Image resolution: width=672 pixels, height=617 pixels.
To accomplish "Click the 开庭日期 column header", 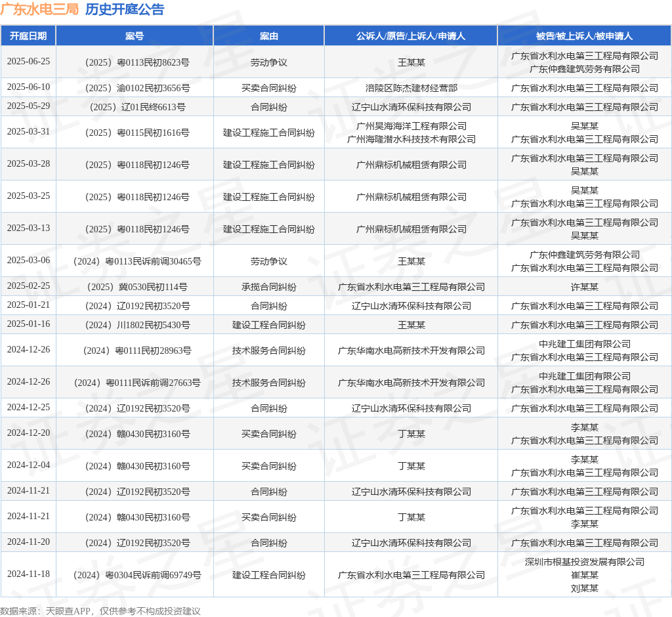I will [28, 36].
